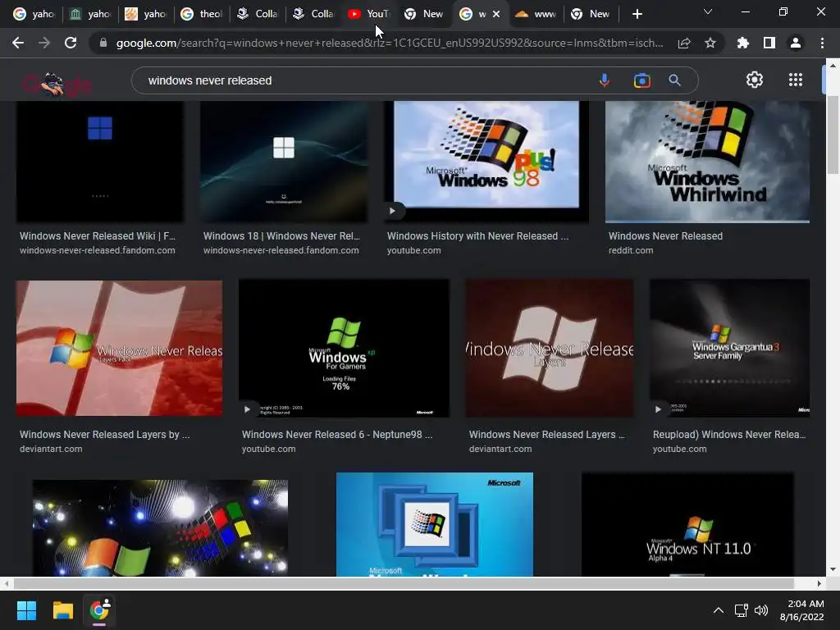Open 'Reupload) Windows Never Relea...' link
The height and width of the screenshot is (630, 840).
729,435
